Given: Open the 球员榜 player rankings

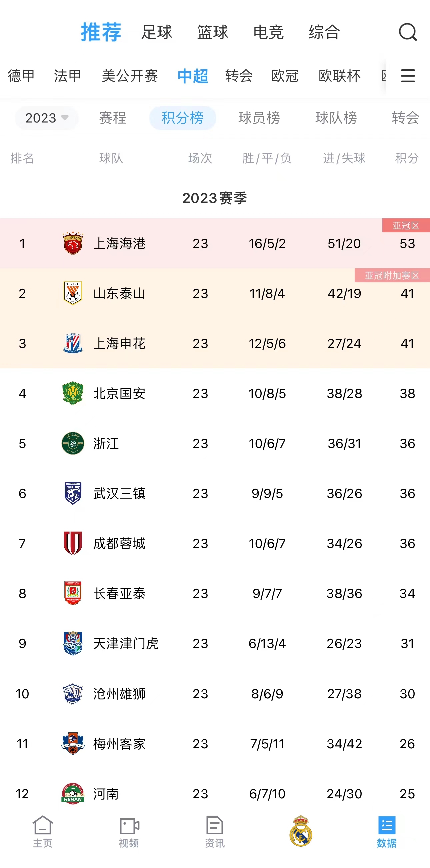Looking at the screenshot, I should click(259, 118).
